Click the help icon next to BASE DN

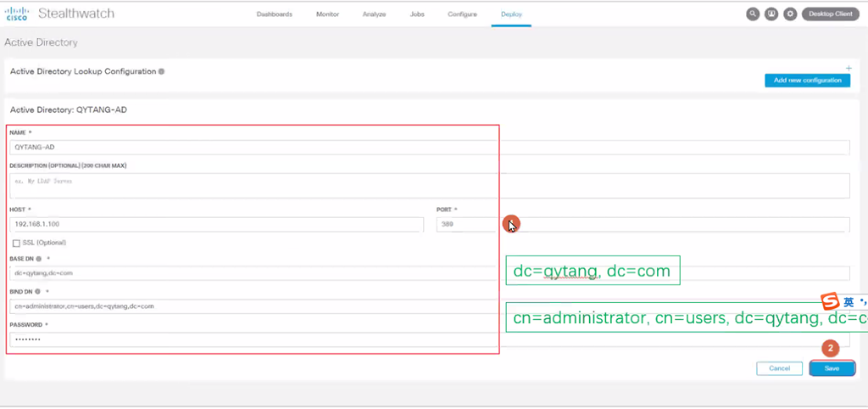[x=39, y=259]
